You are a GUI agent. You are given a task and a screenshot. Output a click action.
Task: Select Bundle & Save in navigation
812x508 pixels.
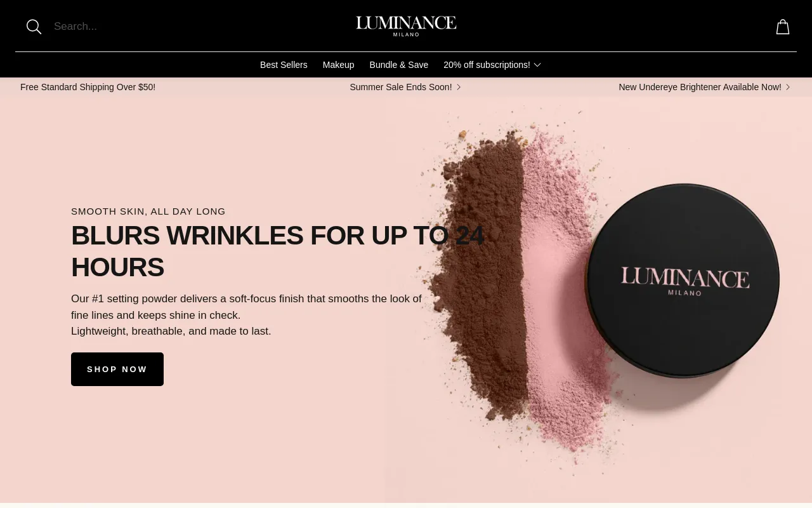click(x=399, y=65)
